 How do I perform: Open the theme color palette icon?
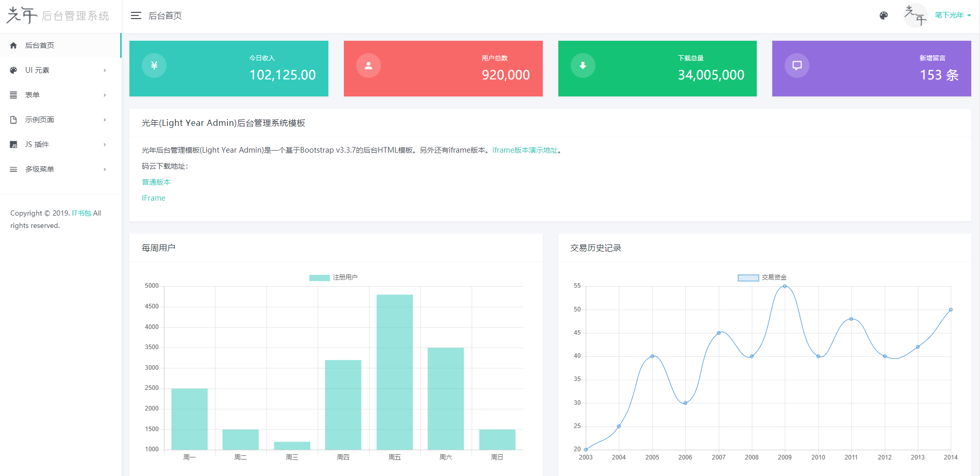click(x=884, y=15)
